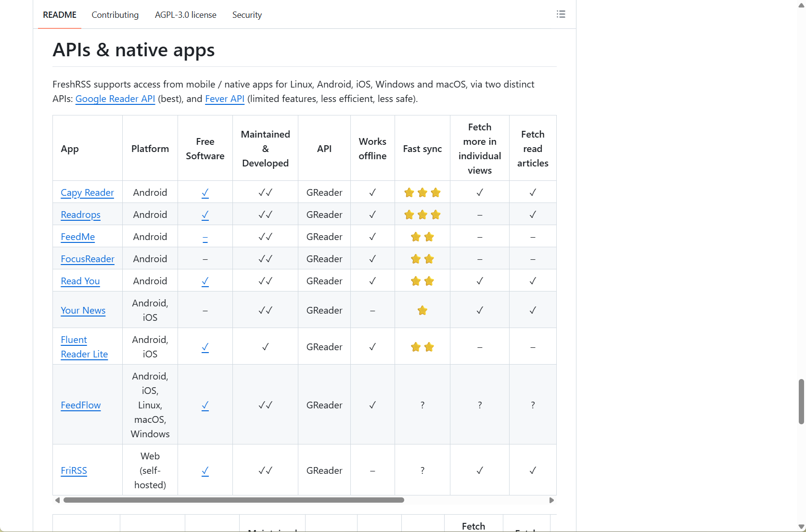
Task: Click the two stars in the FeedMe row
Action: (x=422, y=237)
